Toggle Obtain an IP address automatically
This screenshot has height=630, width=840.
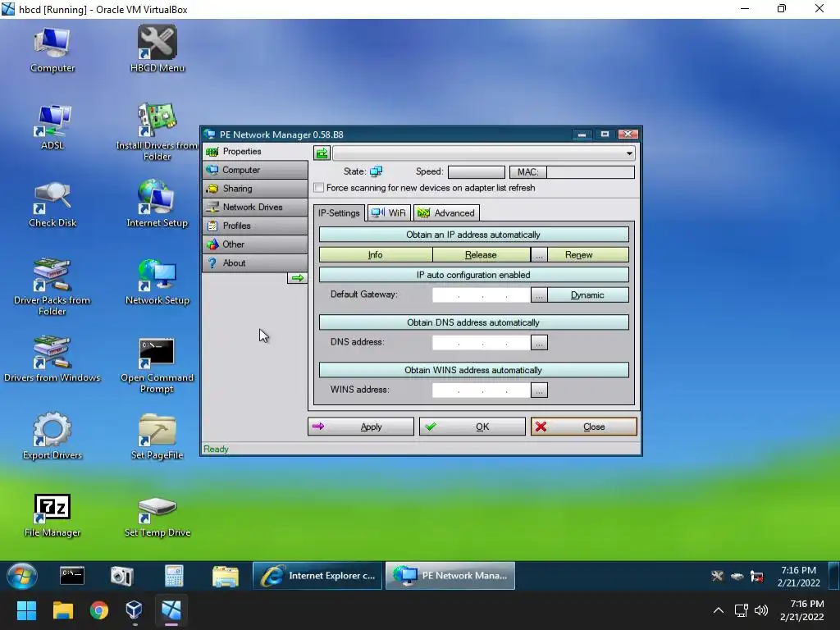pos(473,235)
